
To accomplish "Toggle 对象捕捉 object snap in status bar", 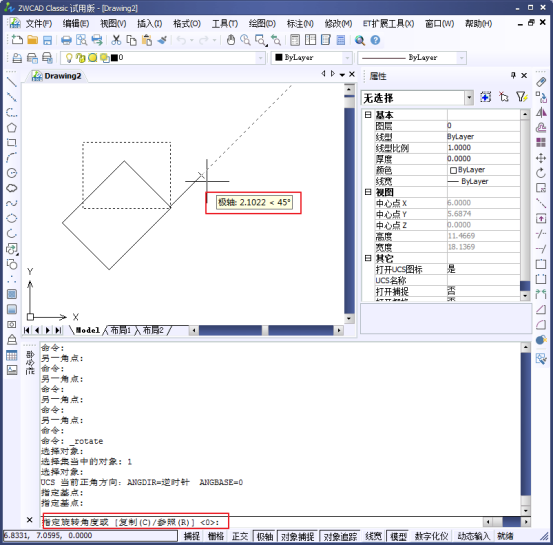I will point(297,536).
